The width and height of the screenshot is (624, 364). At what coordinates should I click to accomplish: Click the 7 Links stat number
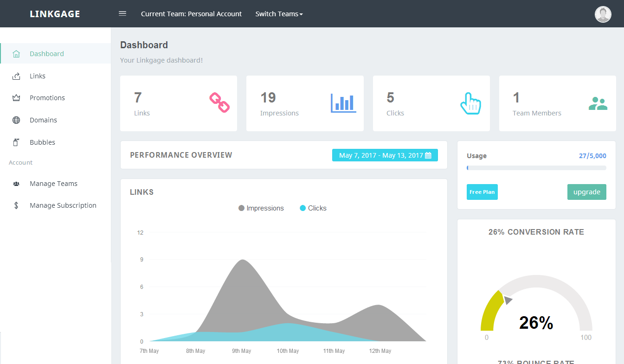138,98
